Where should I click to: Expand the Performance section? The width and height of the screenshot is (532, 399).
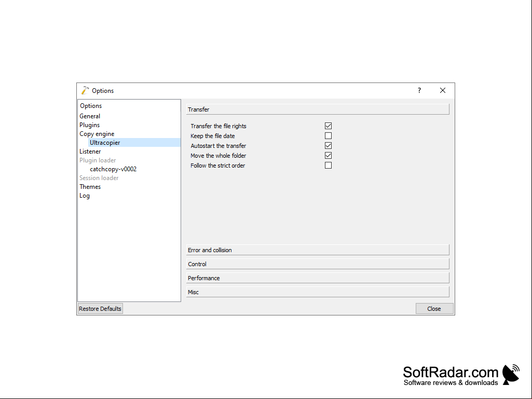[318, 278]
